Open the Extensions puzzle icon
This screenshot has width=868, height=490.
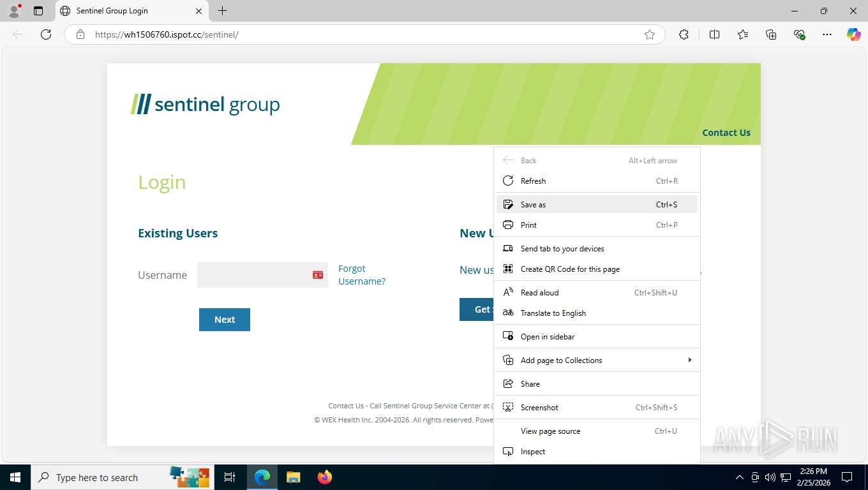(684, 34)
